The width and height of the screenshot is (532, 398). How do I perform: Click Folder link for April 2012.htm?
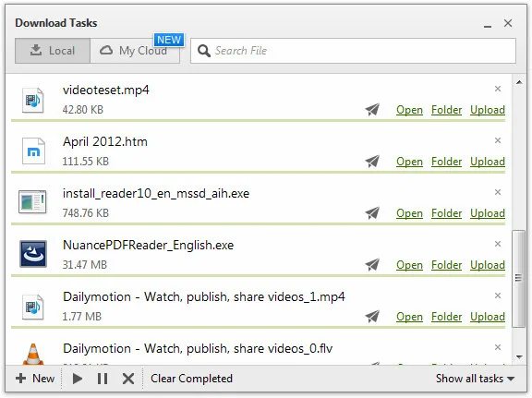coord(446,162)
